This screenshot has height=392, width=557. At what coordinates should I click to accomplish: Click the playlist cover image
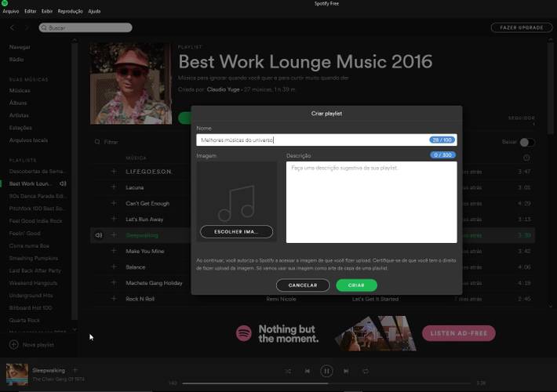131,83
